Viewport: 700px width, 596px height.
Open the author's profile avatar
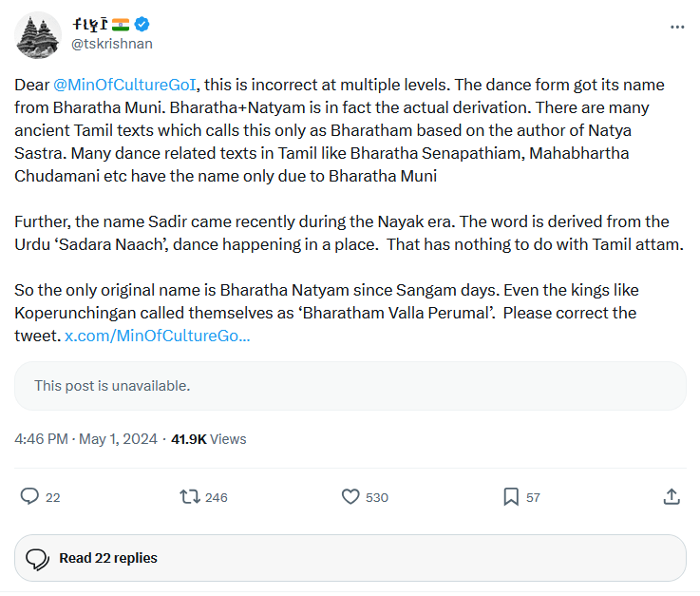(x=37, y=34)
